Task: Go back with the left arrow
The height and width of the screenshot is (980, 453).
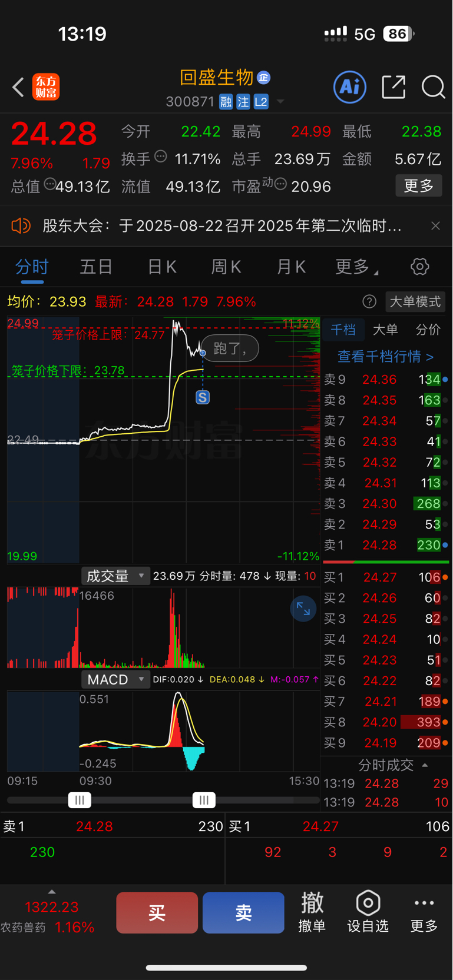Action: (x=18, y=87)
